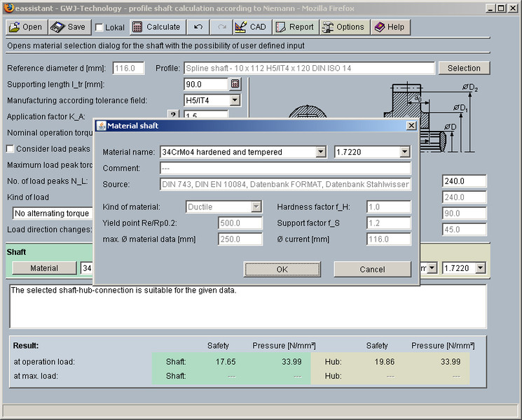The image size is (522, 420).
Task: Expand the H5/IT4 tolerance field dropdown
Action: (235, 101)
